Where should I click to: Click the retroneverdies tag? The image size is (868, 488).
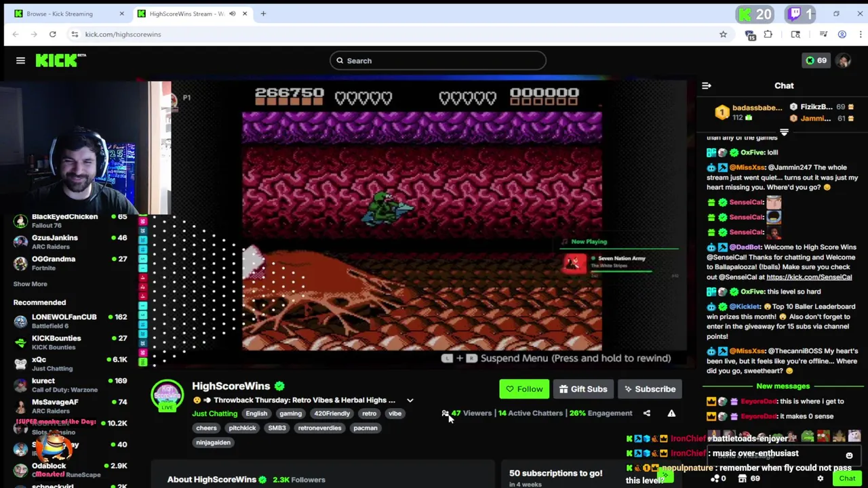click(x=319, y=428)
